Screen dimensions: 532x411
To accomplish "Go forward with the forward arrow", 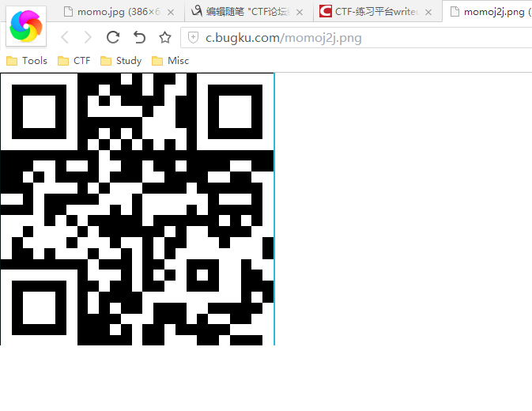I will [x=88, y=37].
